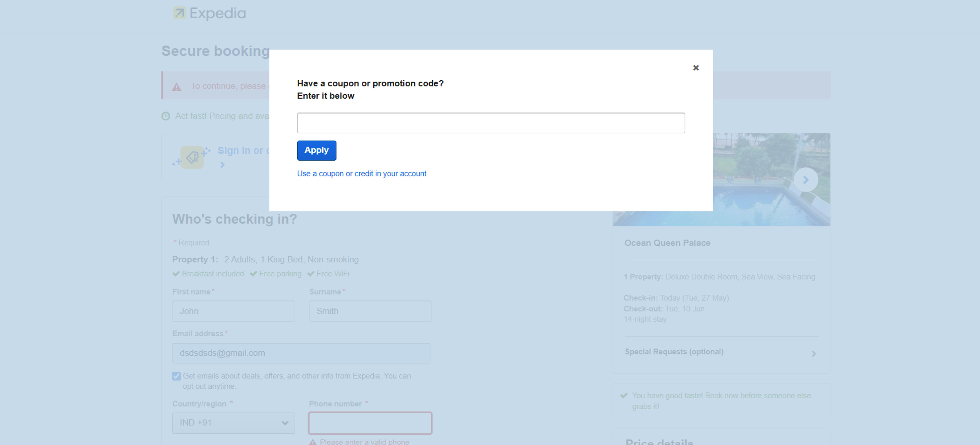Screen dimensions: 980x445
Task: Open 'Use a coupon or credit in your account'
Action: [361, 174]
